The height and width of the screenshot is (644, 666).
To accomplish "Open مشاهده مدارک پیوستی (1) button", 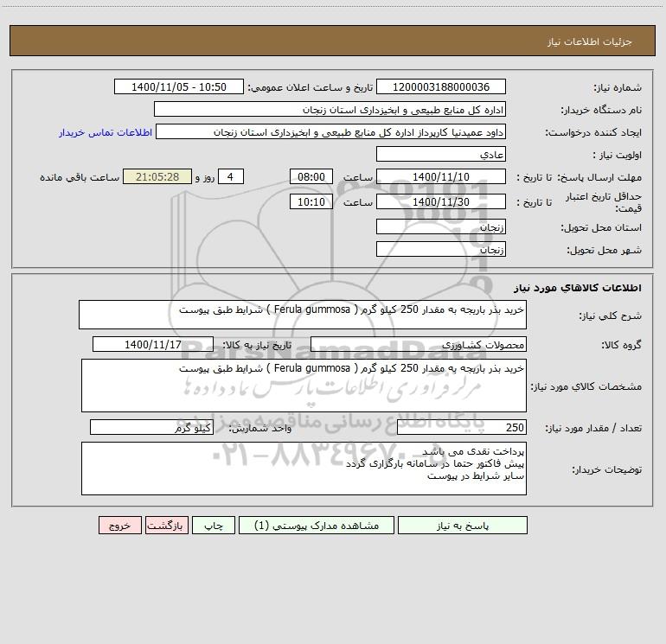I will [317, 525].
